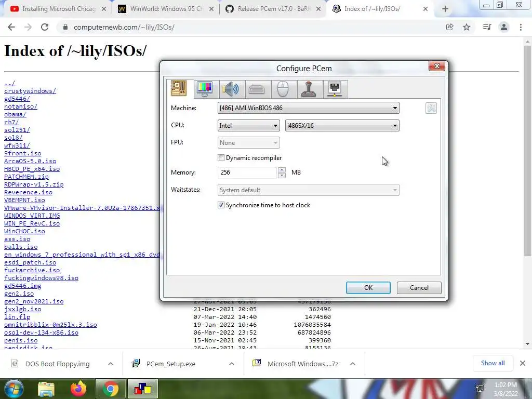Download the ArcaOS-5.0.iso link
532x399 pixels.
30,161
